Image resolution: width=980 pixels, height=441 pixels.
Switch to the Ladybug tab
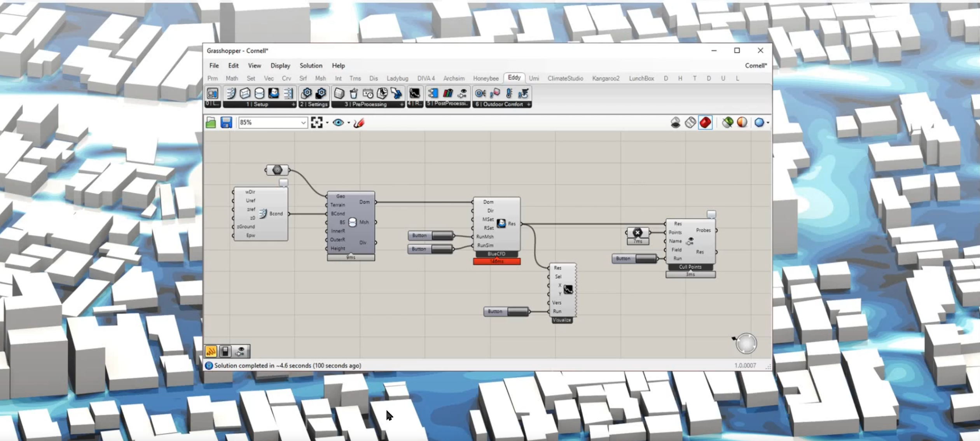click(397, 79)
